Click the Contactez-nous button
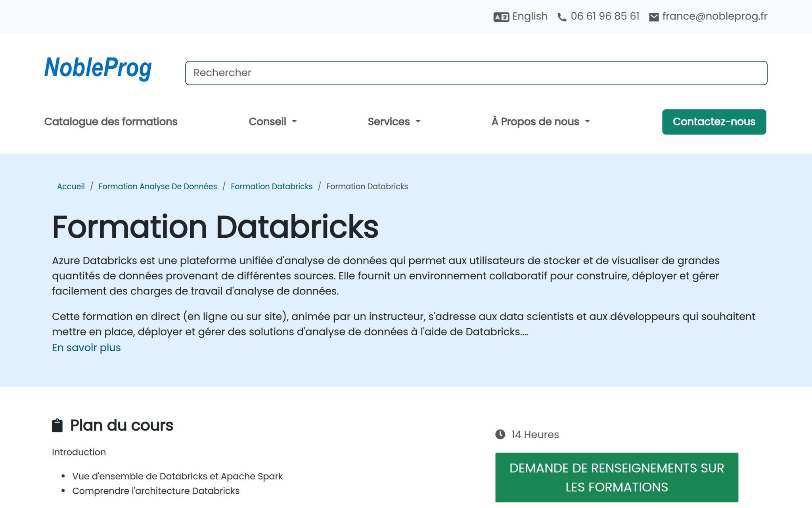812x508 pixels. [714, 122]
